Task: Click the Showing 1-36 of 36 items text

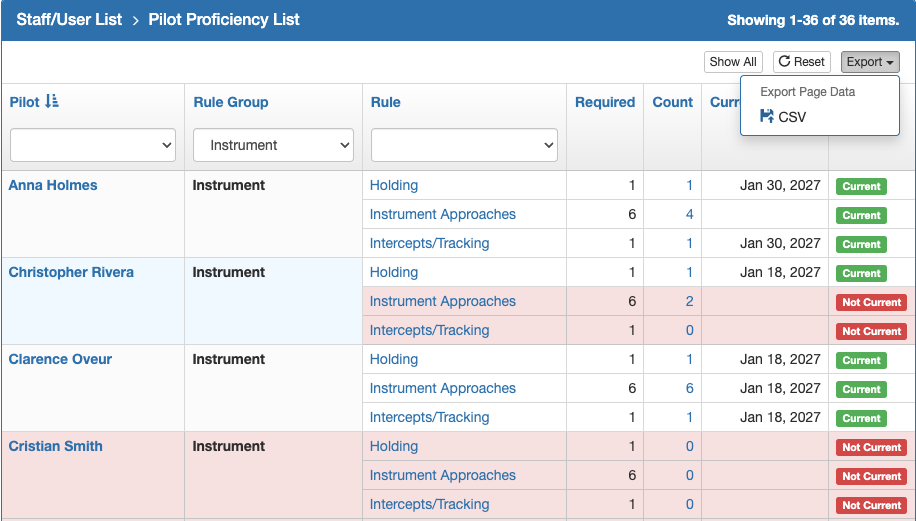Action: [x=813, y=20]
